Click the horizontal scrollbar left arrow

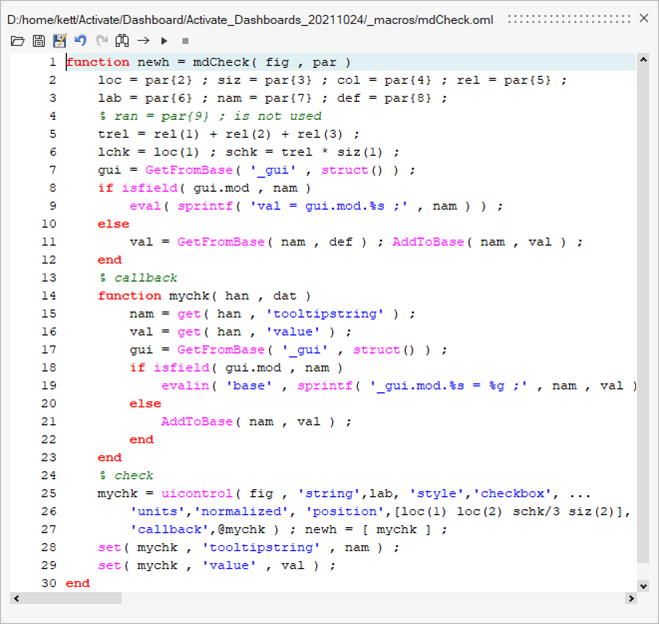[17, 598]
